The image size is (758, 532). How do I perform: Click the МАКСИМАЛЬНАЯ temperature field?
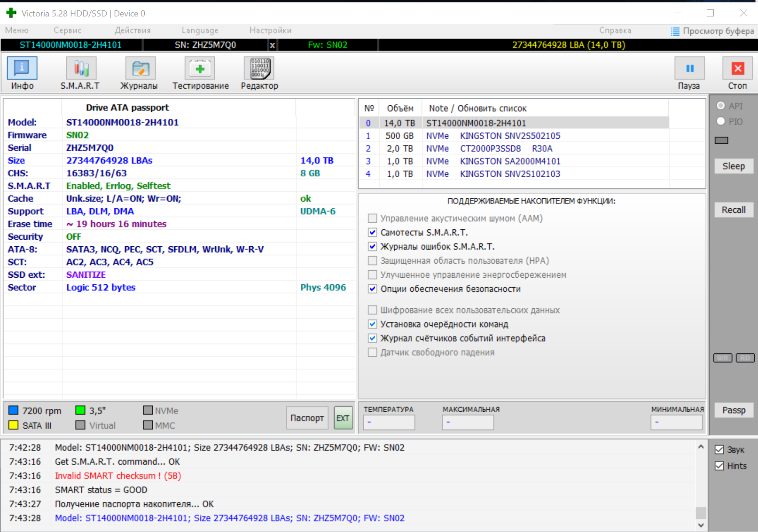468,422
